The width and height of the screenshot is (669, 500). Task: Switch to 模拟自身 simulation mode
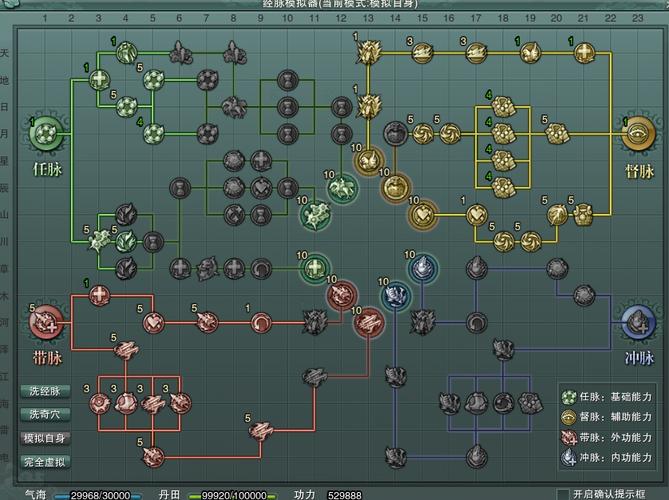(45, 438)
